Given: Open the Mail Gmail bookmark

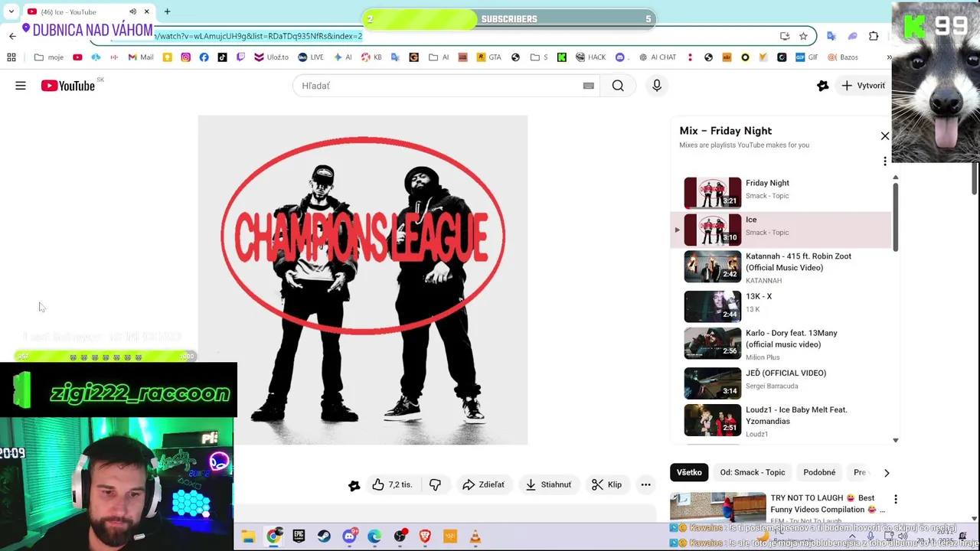Looking at the screenshot, I should coord(141,57).
